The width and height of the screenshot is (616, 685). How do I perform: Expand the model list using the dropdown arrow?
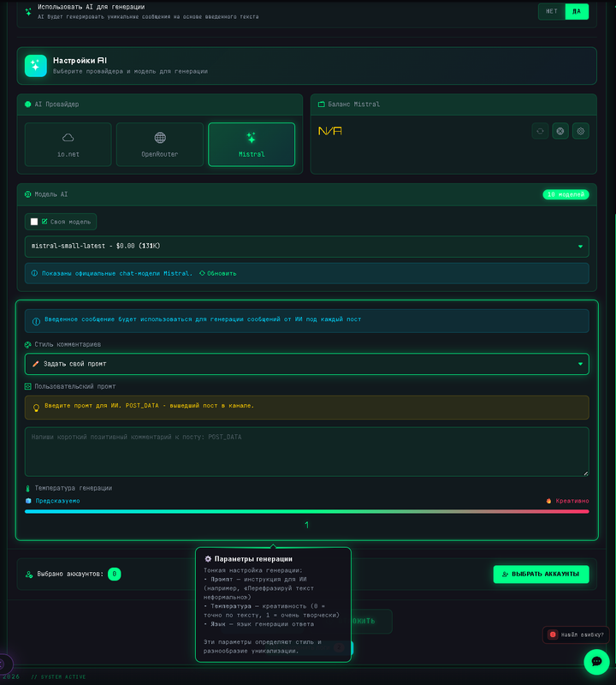[x=580, y=247]
